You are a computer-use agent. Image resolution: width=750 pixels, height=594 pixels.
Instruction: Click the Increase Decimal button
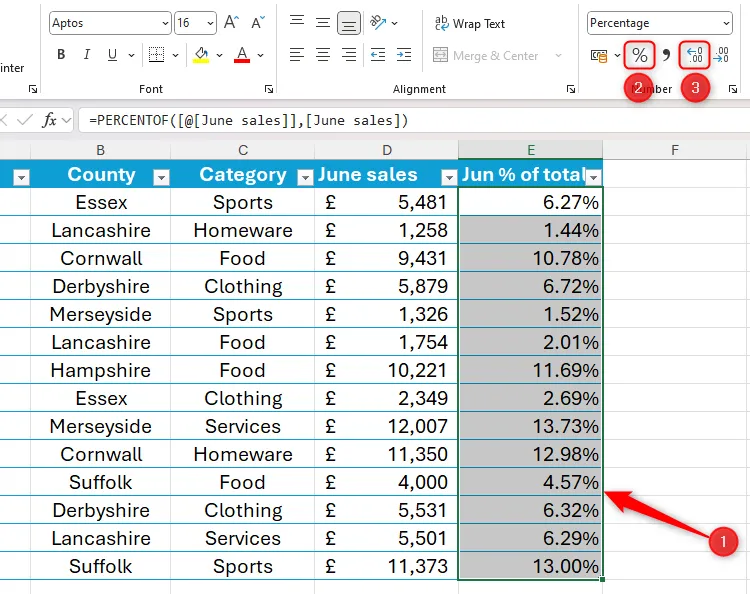pyautogui.click(x=694, y=55)
